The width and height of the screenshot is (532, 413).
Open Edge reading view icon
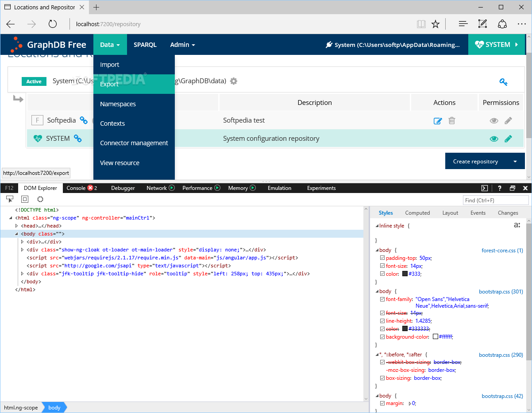click(421, 24)
